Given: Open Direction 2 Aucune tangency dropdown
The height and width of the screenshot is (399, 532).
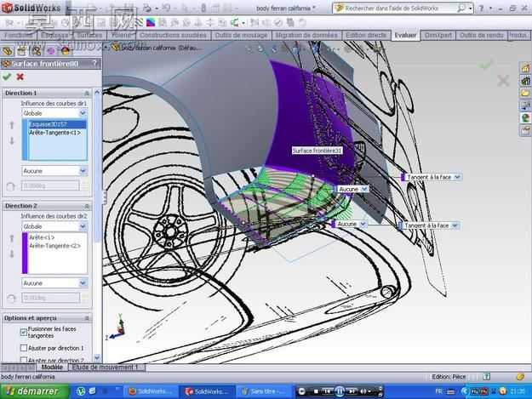Looking at the screenshot, I should pos(83,282).
